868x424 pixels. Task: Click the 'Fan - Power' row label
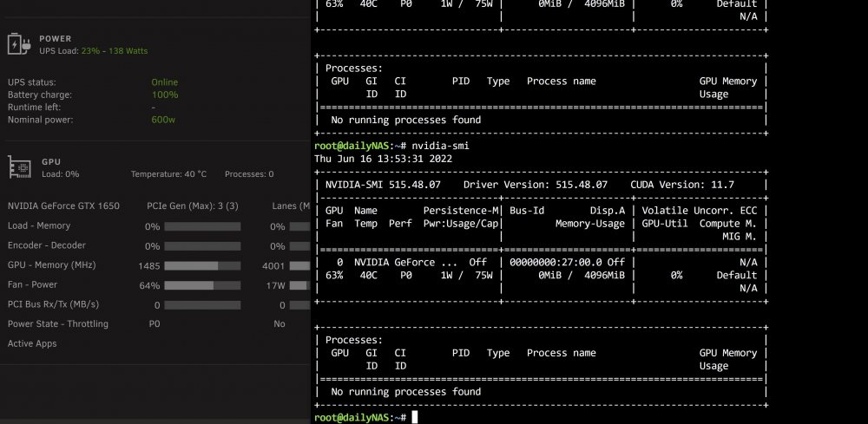(x=32, y=284)
